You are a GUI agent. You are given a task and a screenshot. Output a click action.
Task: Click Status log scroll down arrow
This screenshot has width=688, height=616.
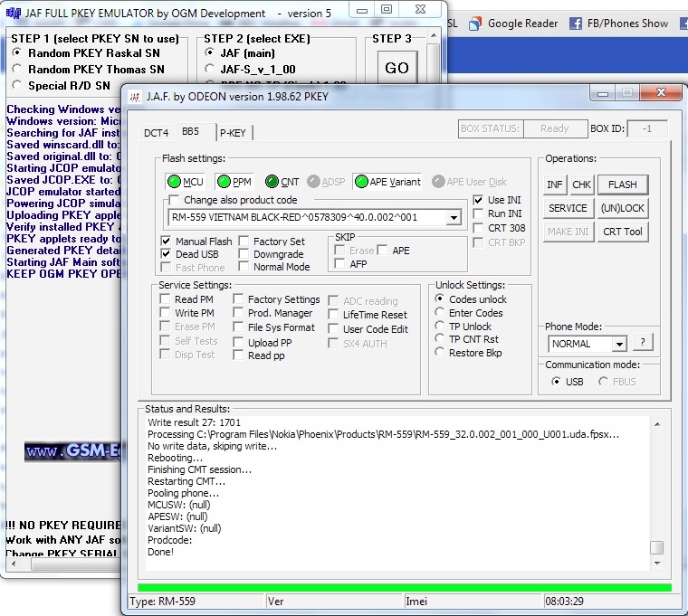tap(657, 563)
